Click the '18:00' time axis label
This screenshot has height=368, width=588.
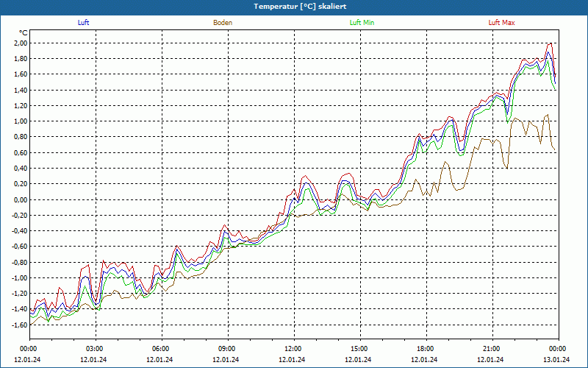tap(426, 349)
